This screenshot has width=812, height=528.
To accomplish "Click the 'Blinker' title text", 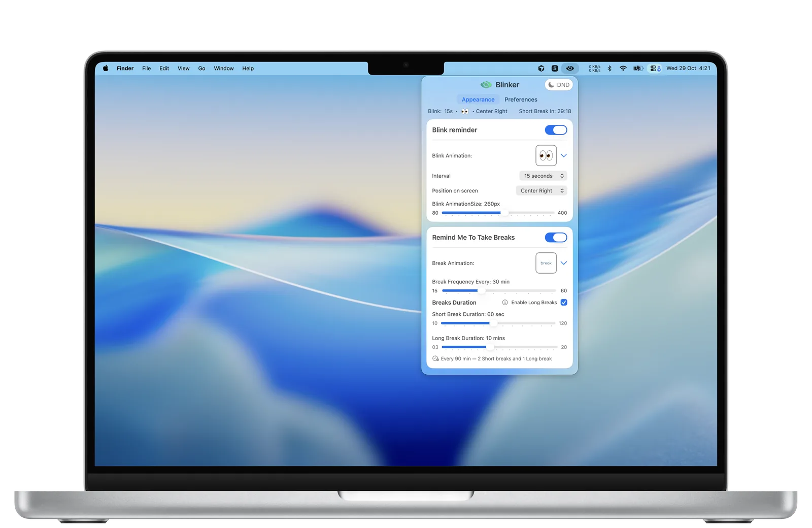I will point(507,85).
